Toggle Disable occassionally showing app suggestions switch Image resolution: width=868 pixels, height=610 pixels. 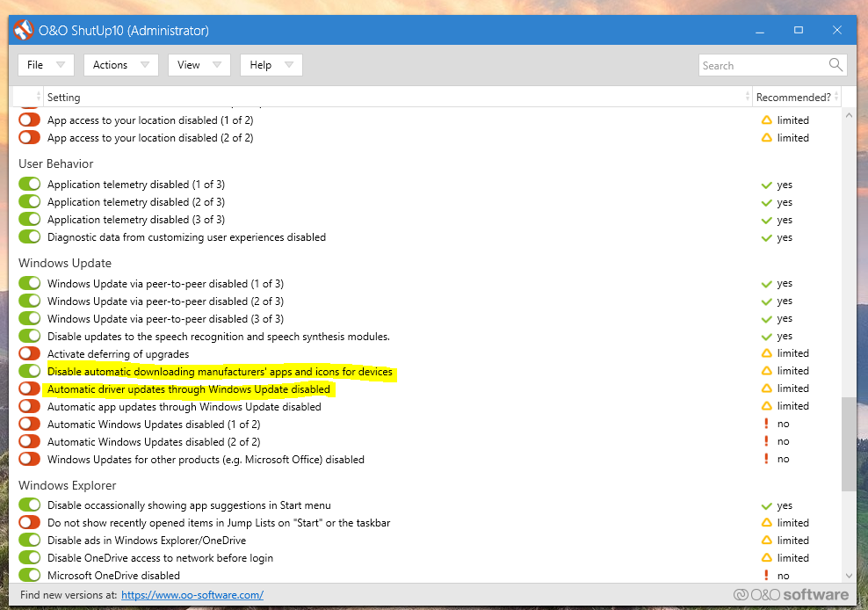point(29,505)
